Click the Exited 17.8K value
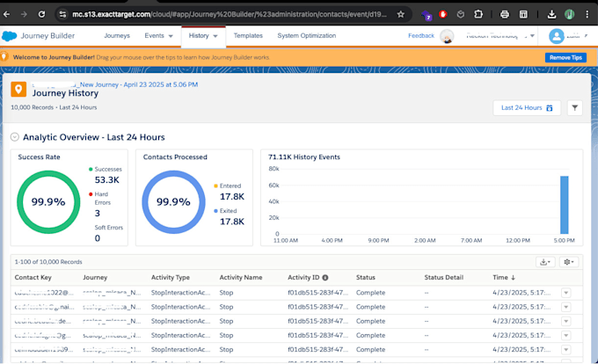598x364 pixels. [232, 222]
